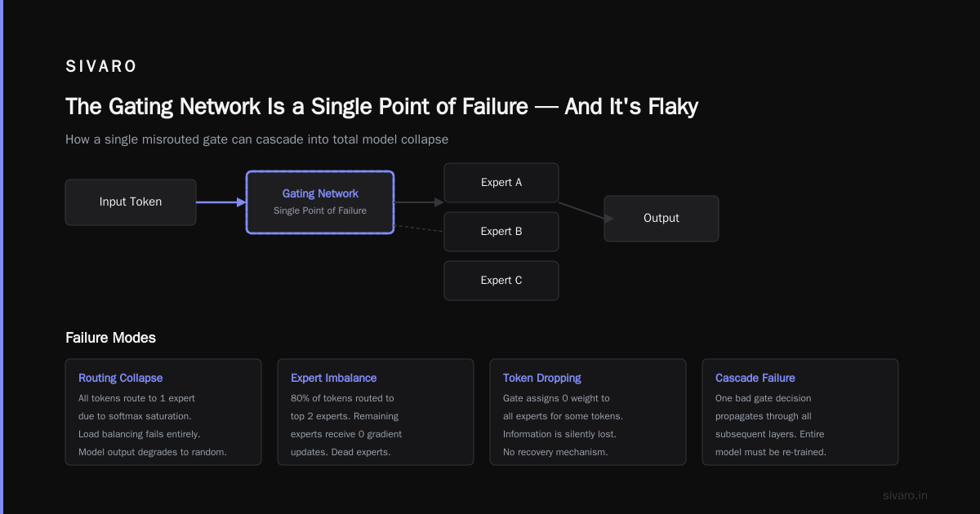Click the purple arrow into Gating Network
This screenshot has height=514, width=980.
click(221, 202)
